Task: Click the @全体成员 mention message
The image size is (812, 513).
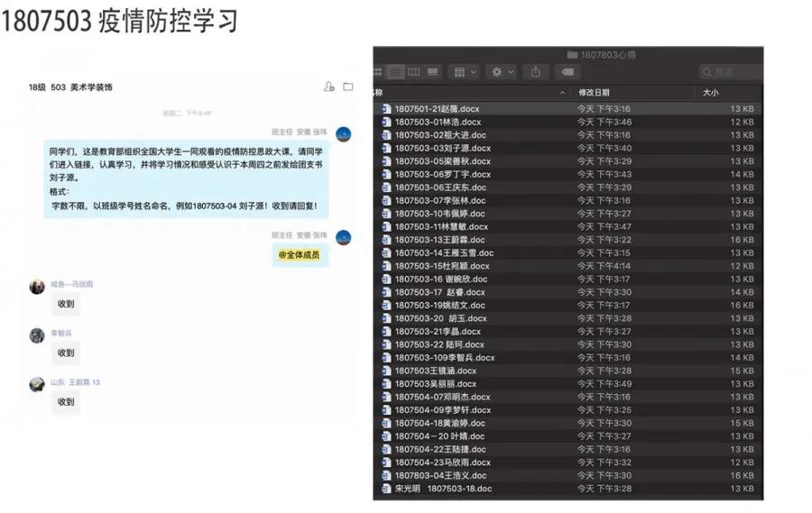Action: click(299, 255)
